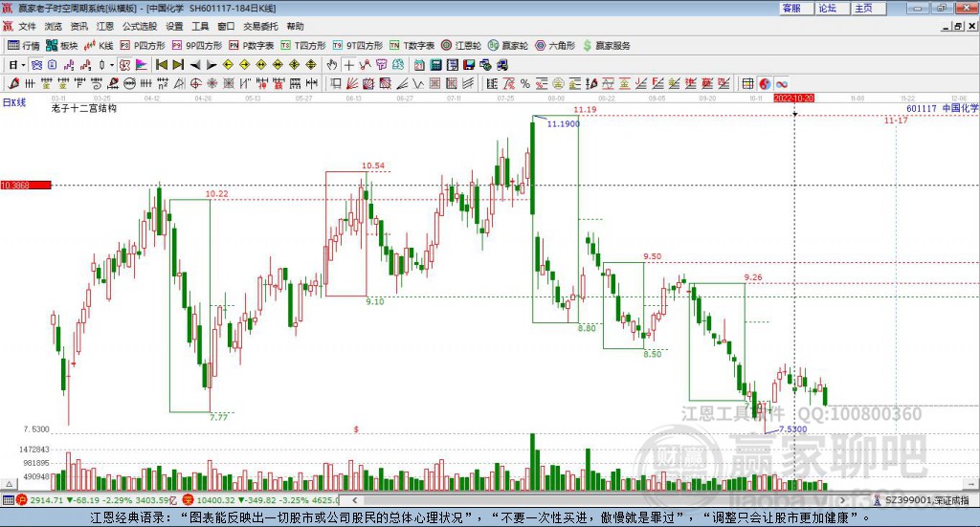Click the 日K线 label

(13, 102)
